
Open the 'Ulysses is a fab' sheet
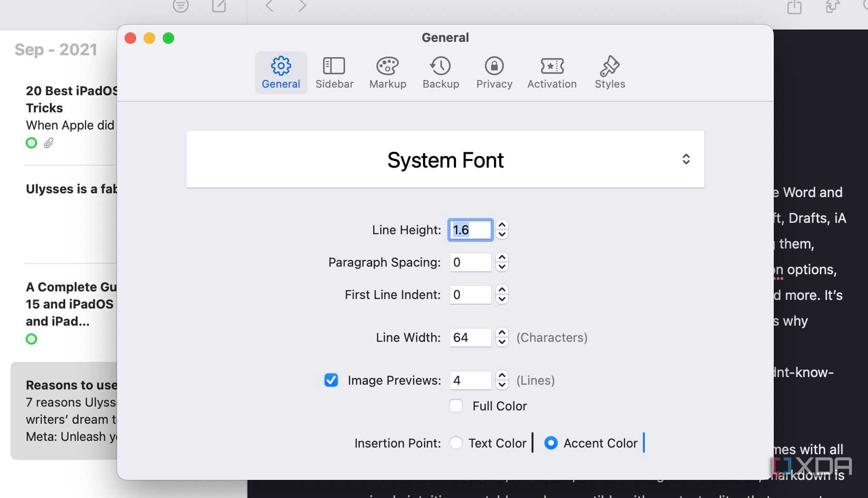pyautogui.click(x=70, y=214)
